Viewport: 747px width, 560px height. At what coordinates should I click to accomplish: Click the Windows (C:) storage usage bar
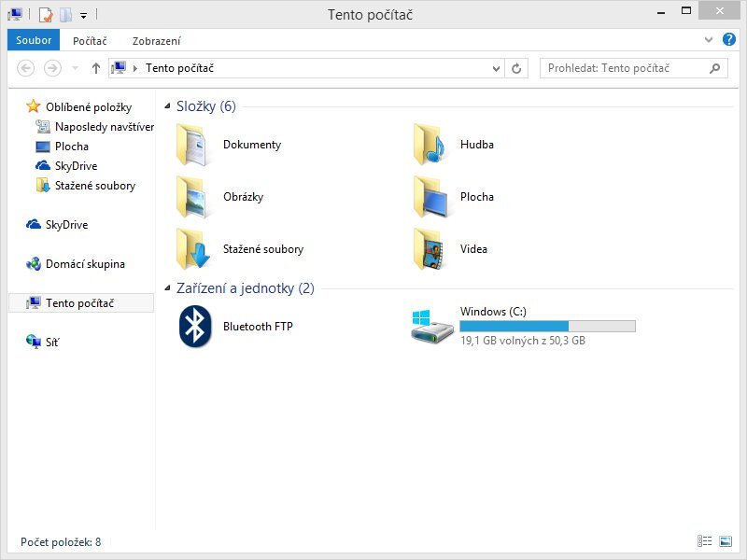pyautogui.click(x=547, y=327)
